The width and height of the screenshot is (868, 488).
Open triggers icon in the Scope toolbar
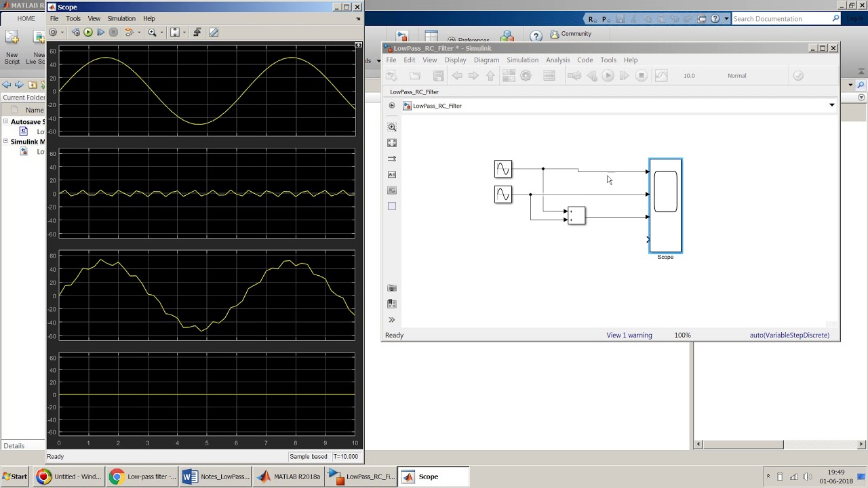click(x=197, y=32)
